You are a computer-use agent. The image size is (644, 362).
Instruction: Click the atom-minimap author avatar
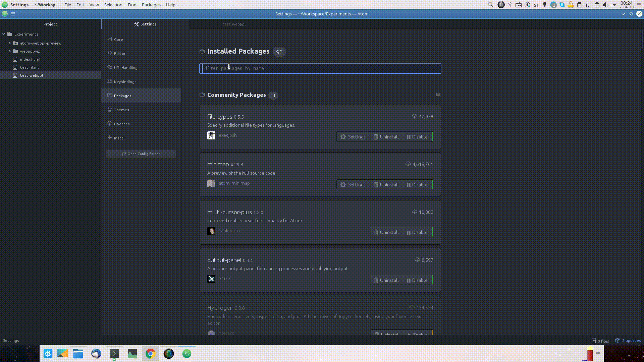(x=211, y=183)
